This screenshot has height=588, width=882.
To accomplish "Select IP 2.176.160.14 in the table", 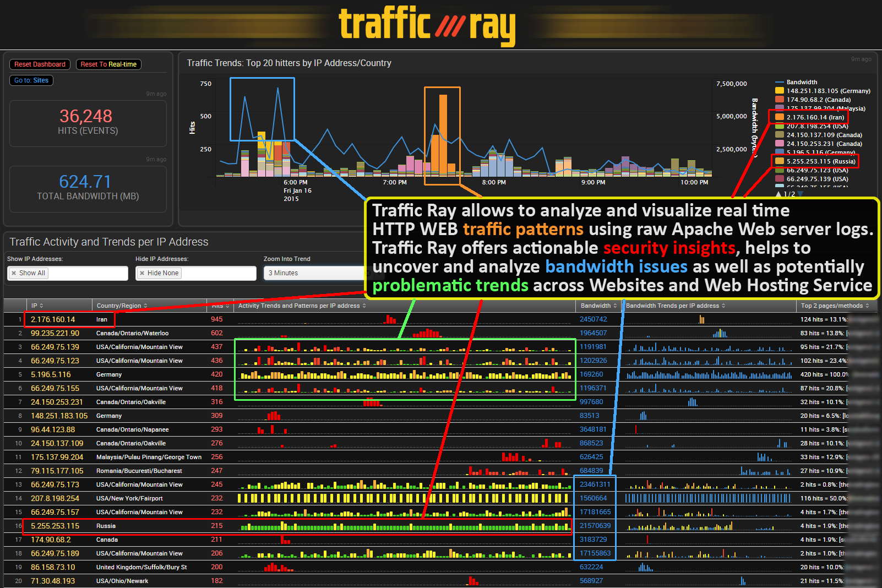I will [x=53, y=319].
